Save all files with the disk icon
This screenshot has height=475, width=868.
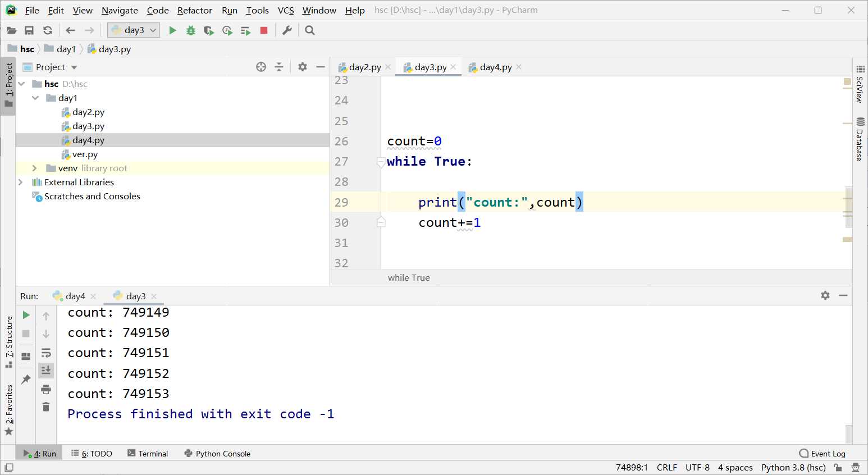click(x=29, y=30)
